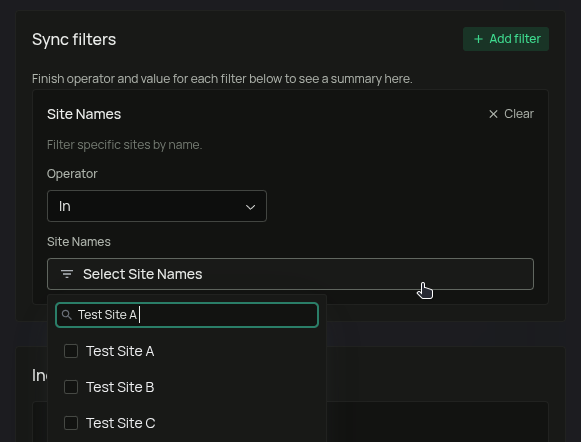Viewport: 581px width, 442px height.
Task: Click the Add filter button
Action: point(506,39)
